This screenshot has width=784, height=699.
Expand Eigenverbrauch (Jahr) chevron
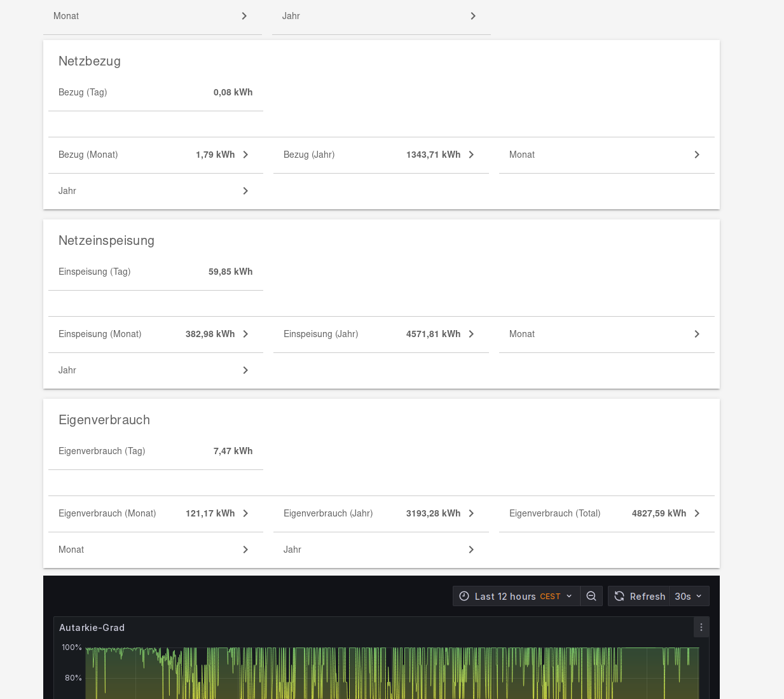(x=471, y=513)
